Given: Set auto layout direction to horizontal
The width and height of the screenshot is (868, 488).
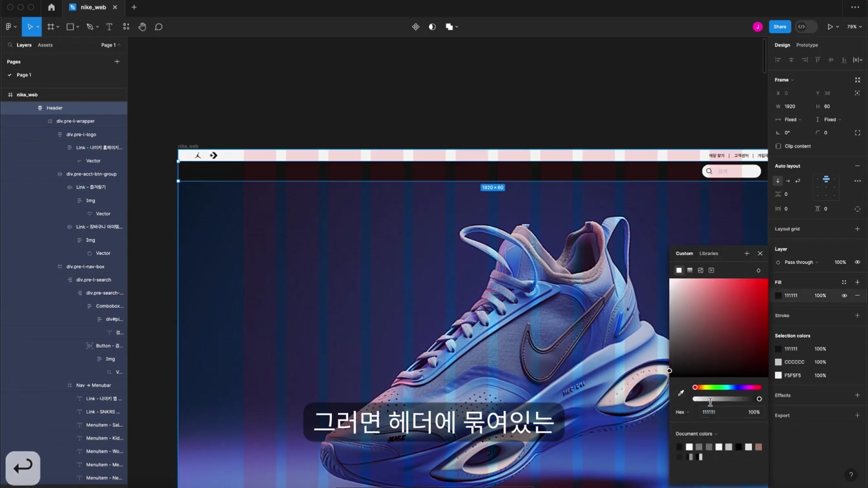Looking at the screenshot, I should [788, 181].
